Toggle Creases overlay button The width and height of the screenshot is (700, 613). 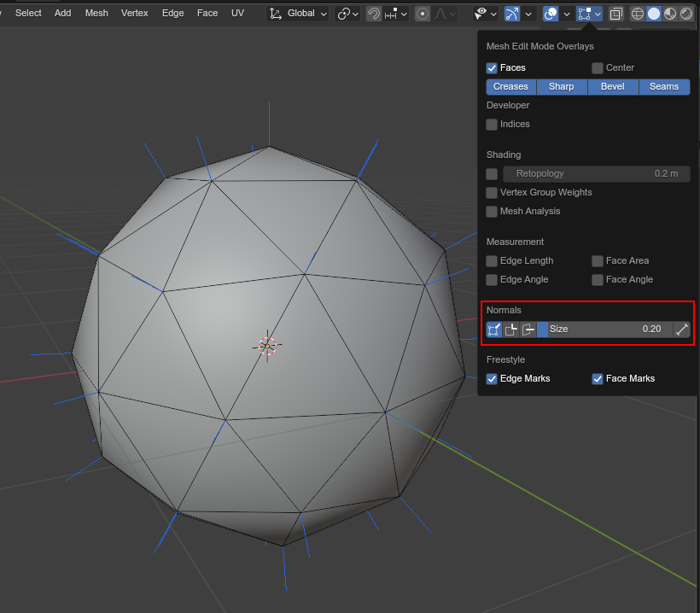coord(510,86)
